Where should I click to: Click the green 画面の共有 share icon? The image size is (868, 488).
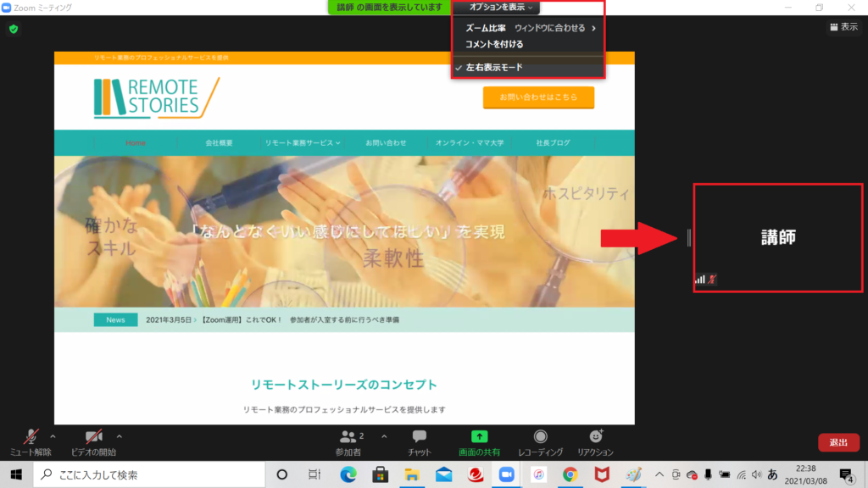479,436
